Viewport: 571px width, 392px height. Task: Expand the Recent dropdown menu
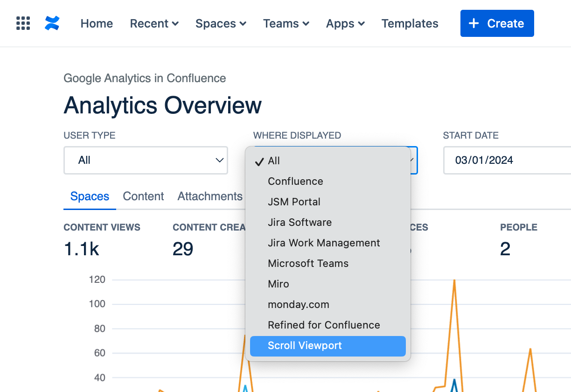pyautogui.click(x=154, y=23)
